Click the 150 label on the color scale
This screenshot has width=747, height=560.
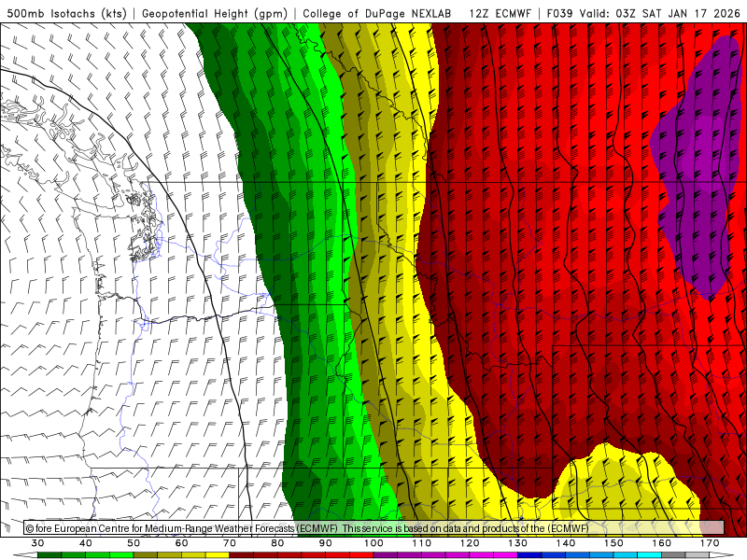click(x=614, y=543)
